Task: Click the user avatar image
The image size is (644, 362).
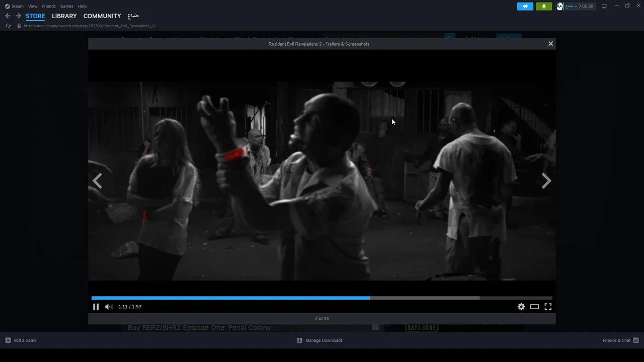Action: [x=559, y=6]
